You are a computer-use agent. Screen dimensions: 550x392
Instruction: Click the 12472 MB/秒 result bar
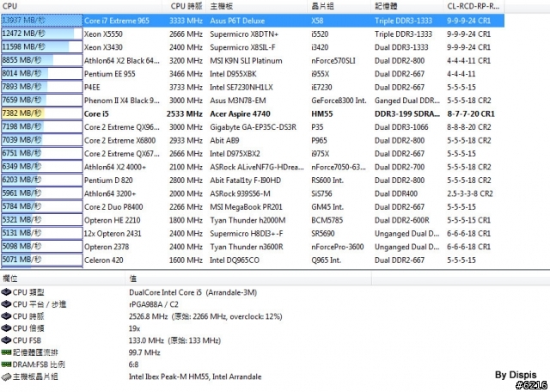(x=42, y=34)
